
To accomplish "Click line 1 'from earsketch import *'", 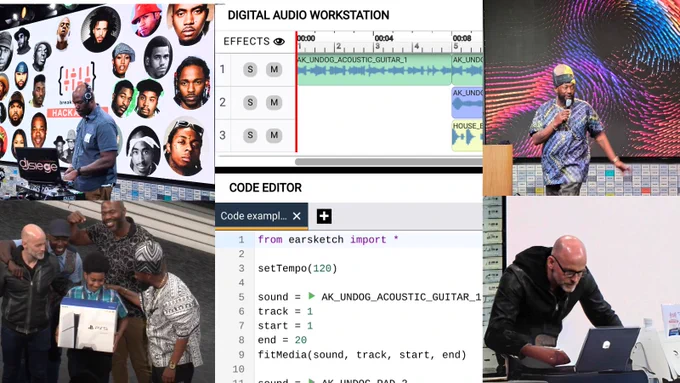I will pos(328,239).
